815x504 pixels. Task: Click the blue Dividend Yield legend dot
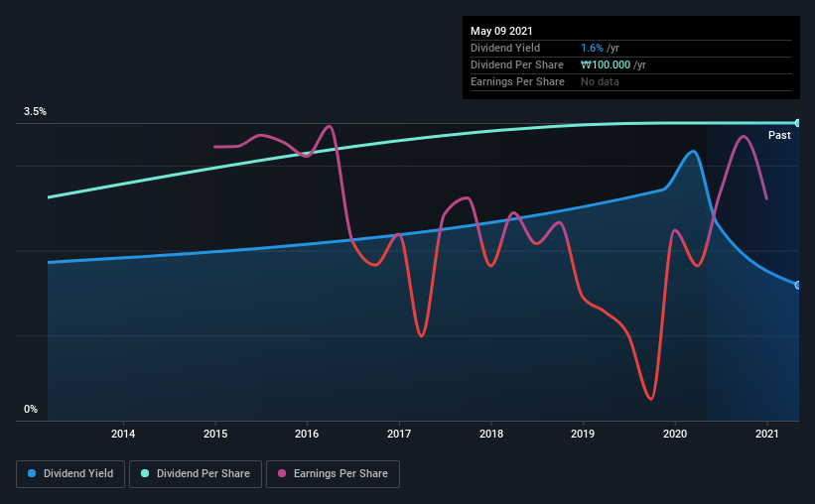pos(32,473)
